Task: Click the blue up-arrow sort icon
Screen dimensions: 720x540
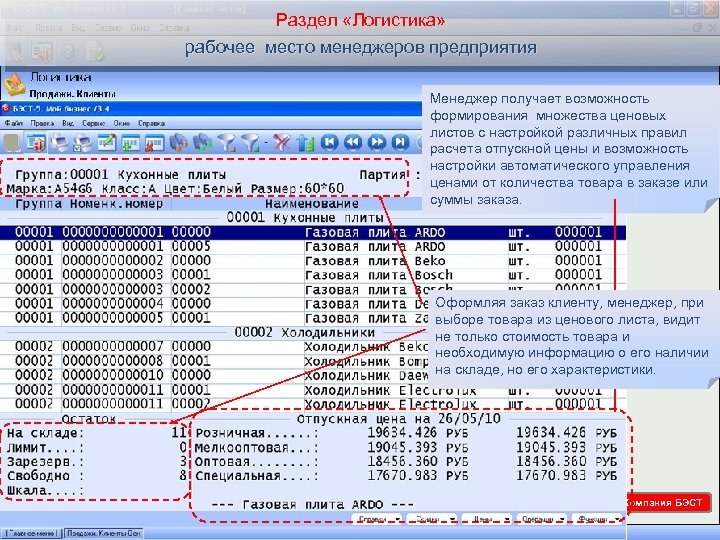Action: tap(305, 143)
